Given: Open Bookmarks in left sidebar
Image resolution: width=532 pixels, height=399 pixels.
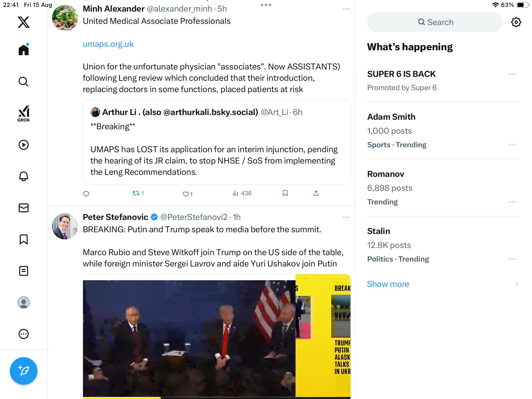Looking at the screenshot, I should coord(24,239).
